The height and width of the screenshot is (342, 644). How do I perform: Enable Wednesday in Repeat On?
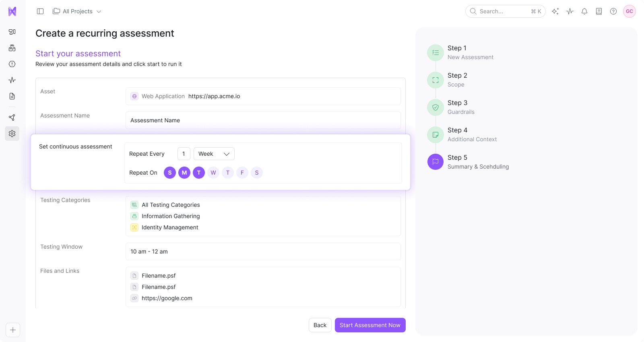click(213, 173)
